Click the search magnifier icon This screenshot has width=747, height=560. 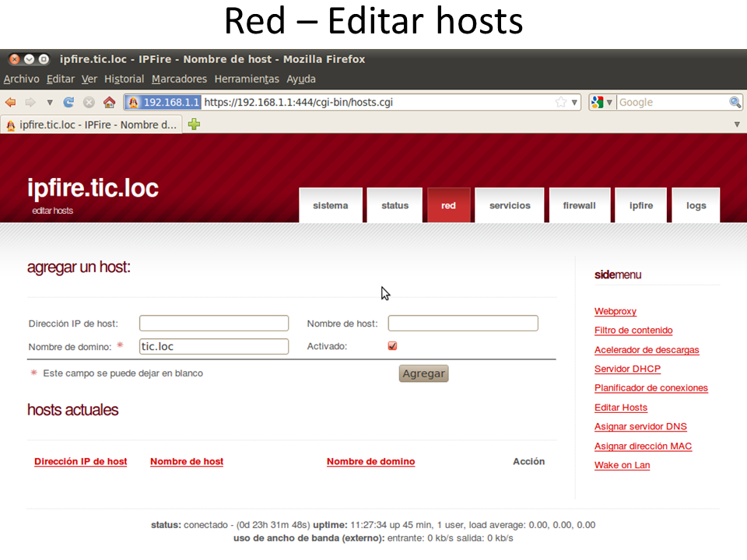[735, 103]
